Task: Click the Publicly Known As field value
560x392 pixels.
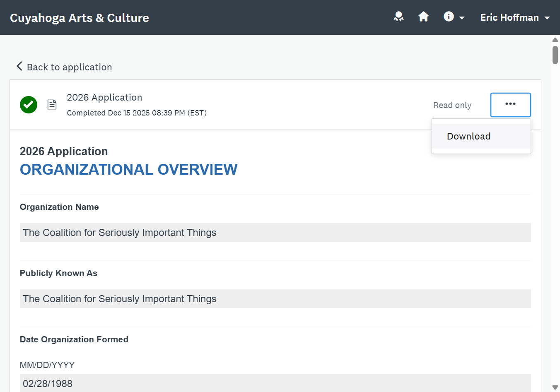Action: tap(275, 299)
